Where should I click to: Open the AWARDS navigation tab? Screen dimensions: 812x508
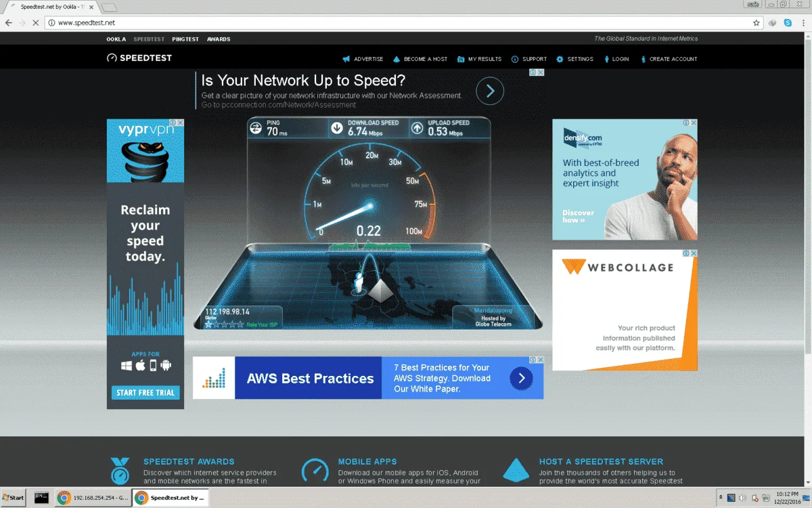click(219, 39)
